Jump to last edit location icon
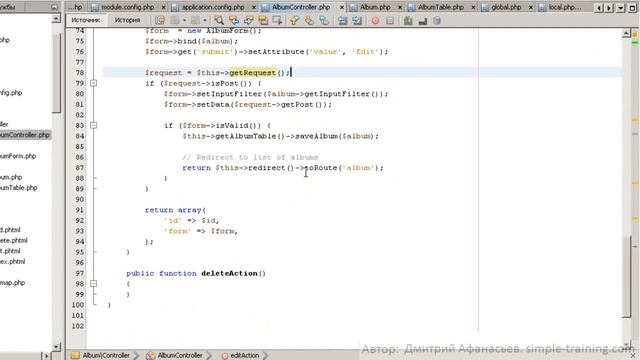Screen dimensions: 640x360 pyautogui.click(x=160, y=20)
